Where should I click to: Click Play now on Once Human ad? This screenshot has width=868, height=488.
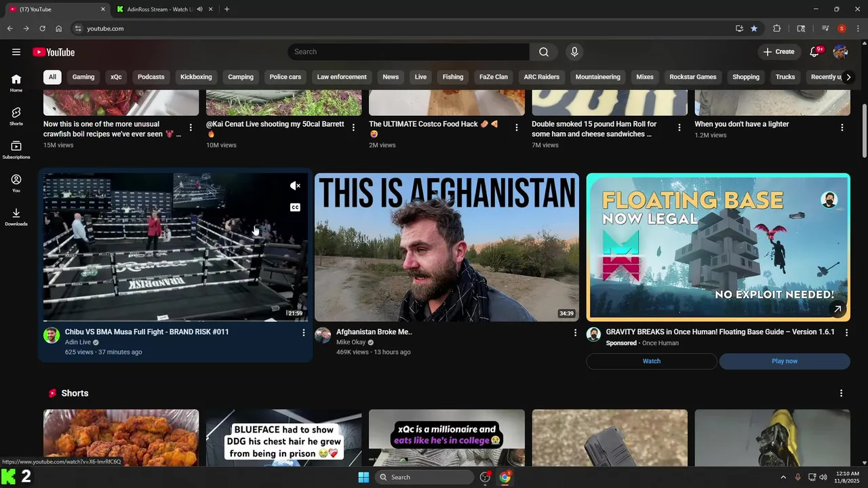pos(785,361)
